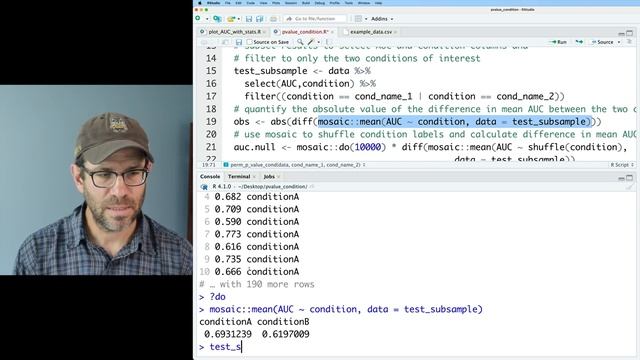Click the R logo icon in console header
This screenshot has width=640, height=360.
[x=204, y=187]
